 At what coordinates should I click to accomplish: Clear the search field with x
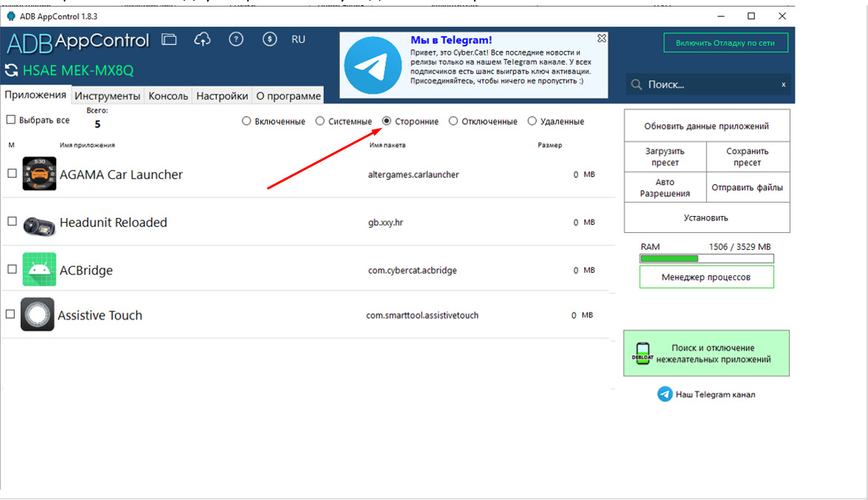click(x=783, y=85)
